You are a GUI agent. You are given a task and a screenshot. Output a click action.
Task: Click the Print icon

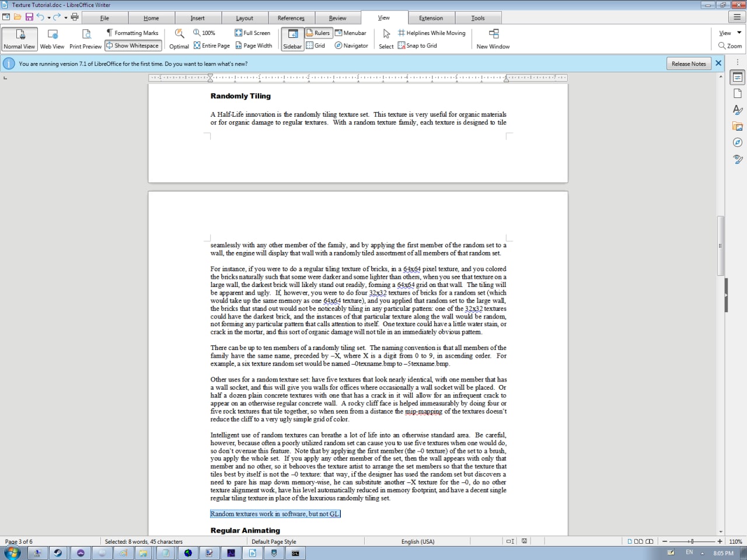coord(75,17)
